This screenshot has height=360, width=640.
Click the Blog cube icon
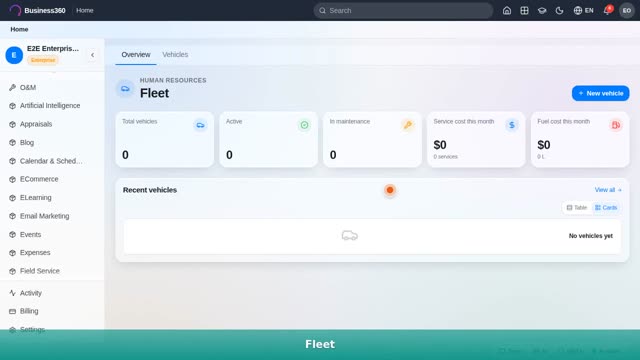click(x=13, y=143)
